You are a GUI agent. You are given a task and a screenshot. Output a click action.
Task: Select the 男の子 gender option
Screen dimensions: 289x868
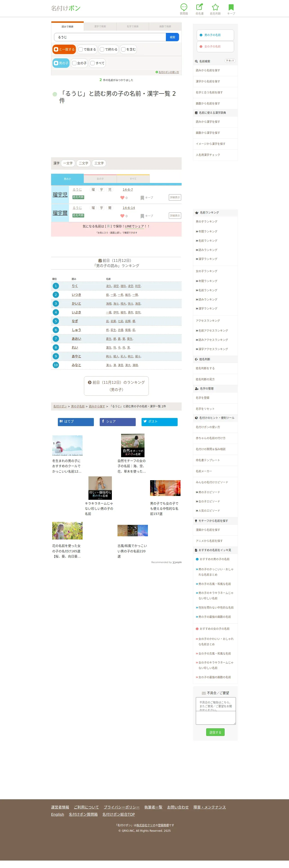coord(61,63)
